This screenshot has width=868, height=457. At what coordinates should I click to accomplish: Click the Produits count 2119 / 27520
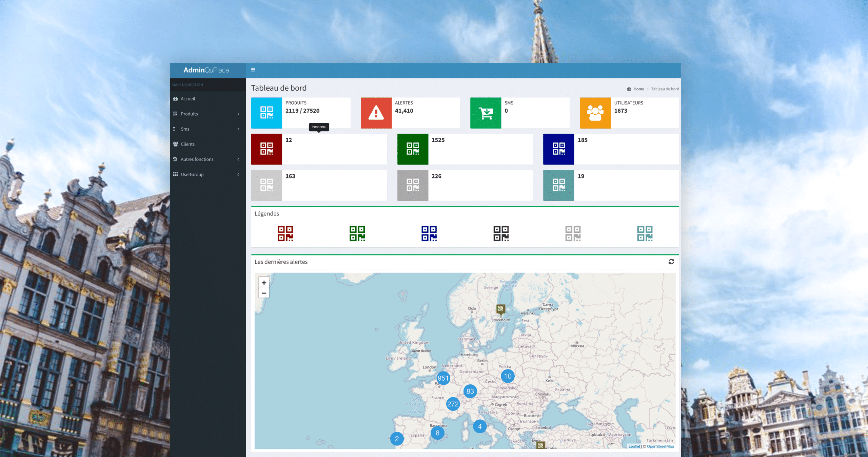point(302,111)
